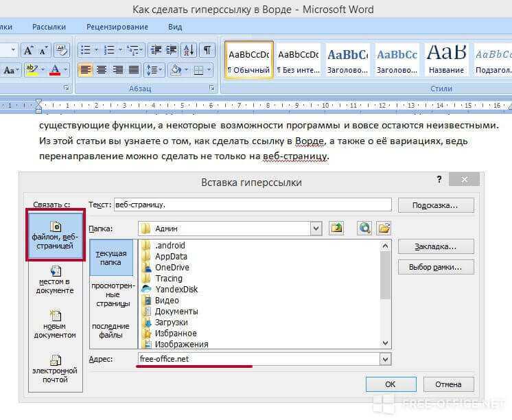Apply the red font color

[x=55, y=70]
